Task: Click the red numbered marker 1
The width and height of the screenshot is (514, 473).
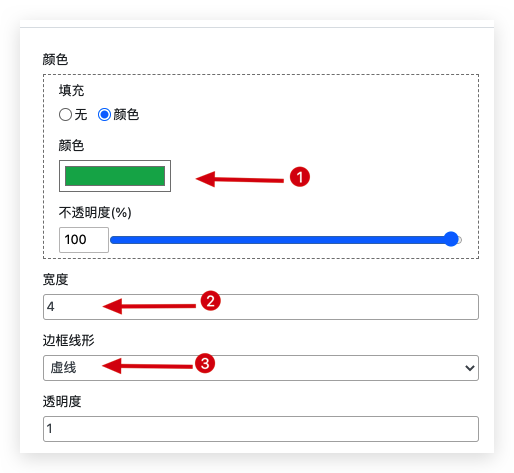Action: click(x=300, y=177)
